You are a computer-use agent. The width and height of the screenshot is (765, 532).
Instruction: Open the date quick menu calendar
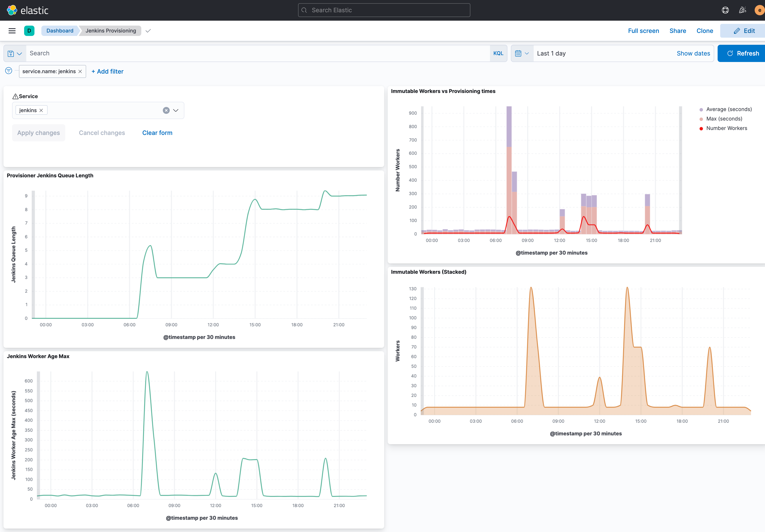[x=522, y=53]
